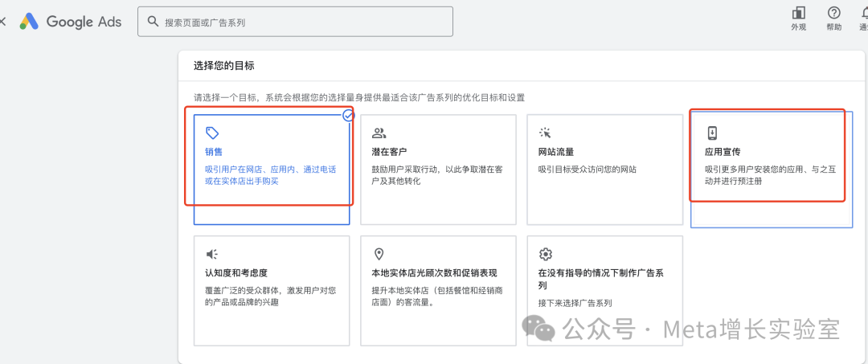The width and height of the screenshot is (868, 364).
Task: Open the 外观 appearance panel icon
Action: pyautogui.click(x=798, y=13)
